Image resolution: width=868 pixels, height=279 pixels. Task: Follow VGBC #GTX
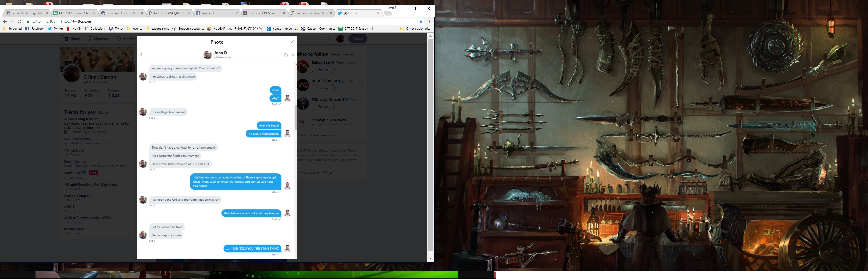pos(323,88)
